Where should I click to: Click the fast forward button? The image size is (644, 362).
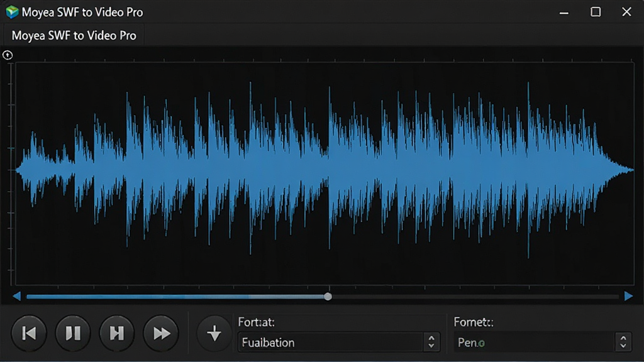[x=161, y=333]
